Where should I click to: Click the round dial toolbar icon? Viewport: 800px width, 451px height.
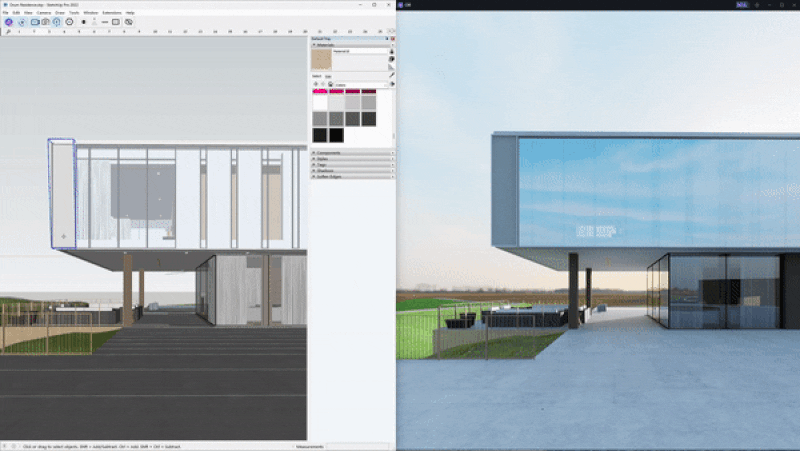[x=69, y=22]
